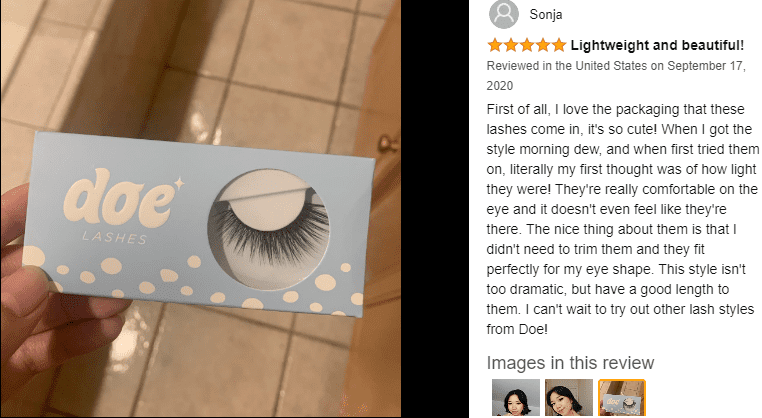Viewport: 762px width, 418px height.
Task: Open reviewer name Sonja
Action: point(546,15)
